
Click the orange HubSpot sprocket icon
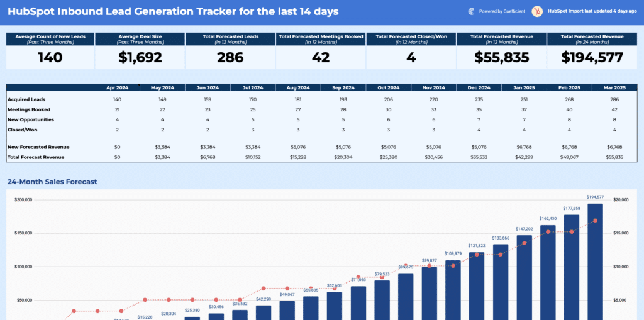[x=537, y=11]
